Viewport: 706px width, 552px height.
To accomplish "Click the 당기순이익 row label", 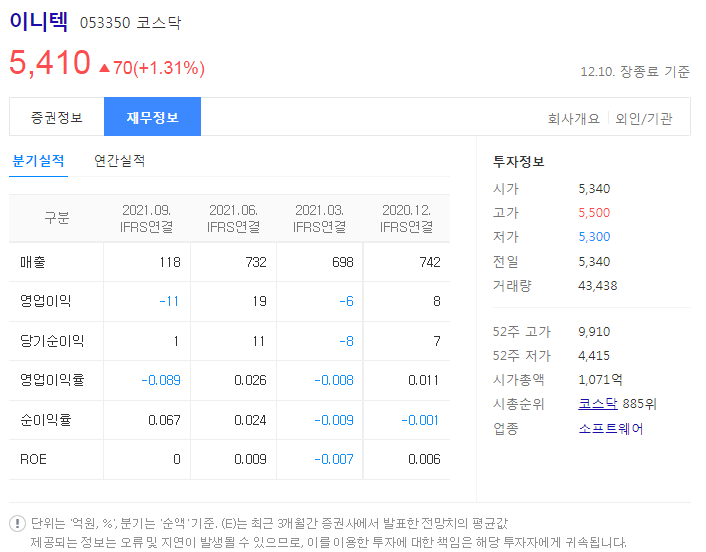I will pyautogui.click(x=52, y=341).
